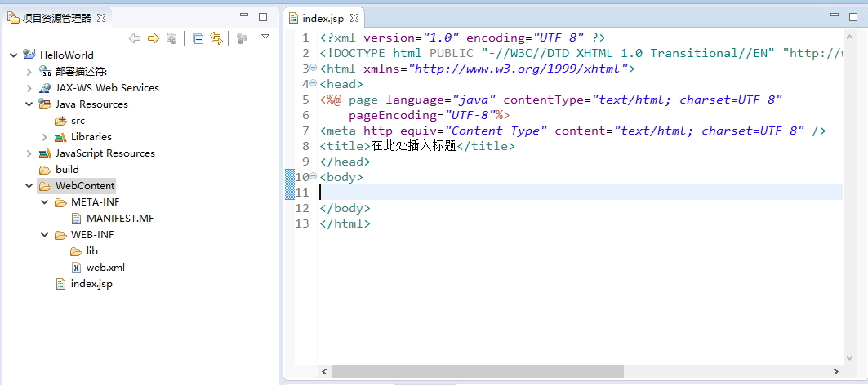This screenshot has height=385, width=868.
Task: Open the project explorer View Menu triangle
Action: pyautogui.click(x=265, y=37)
